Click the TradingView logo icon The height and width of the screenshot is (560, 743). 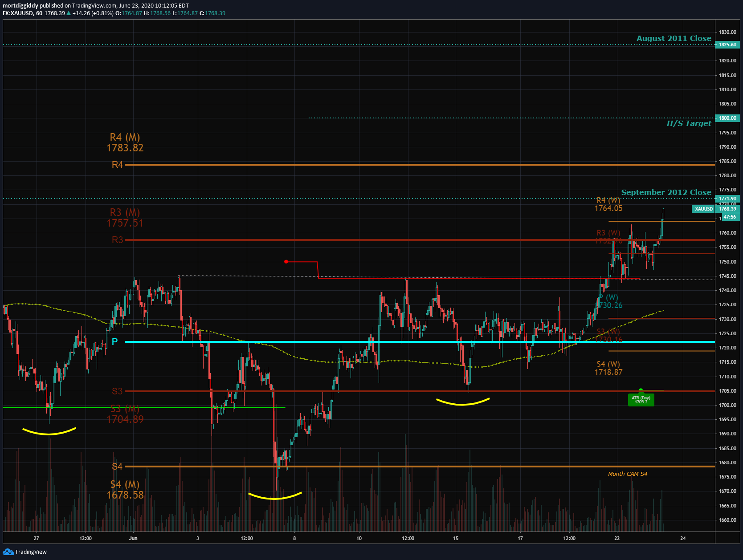pyautogui.click(x=8, y=552)
